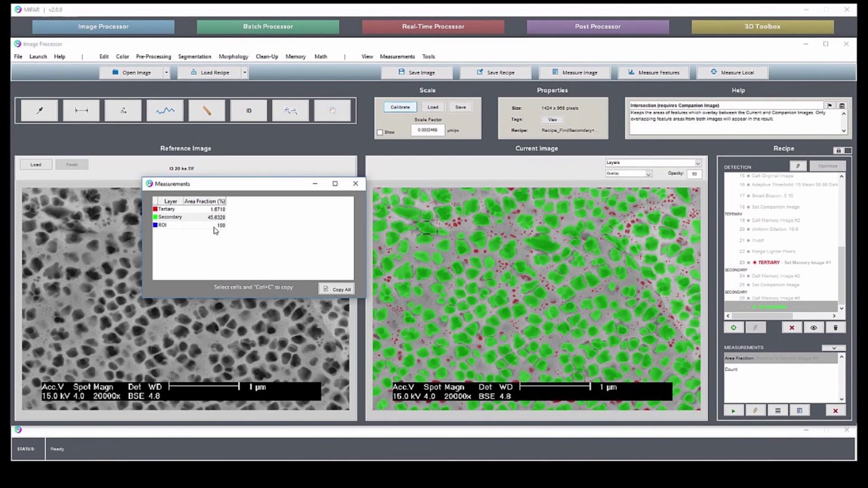This screenshot has height=488, width=868.
Task: Open the Clean-Up menu
Action: coord(267,57)
